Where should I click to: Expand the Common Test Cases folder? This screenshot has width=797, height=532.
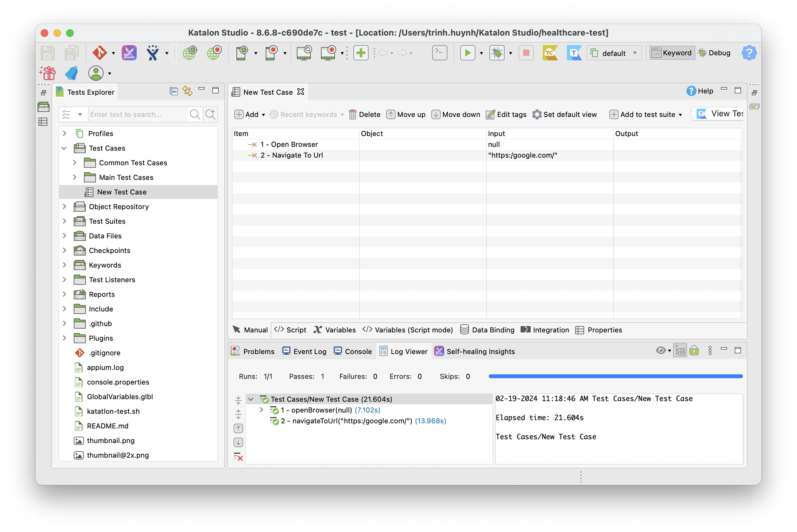[x=75, y=163]
